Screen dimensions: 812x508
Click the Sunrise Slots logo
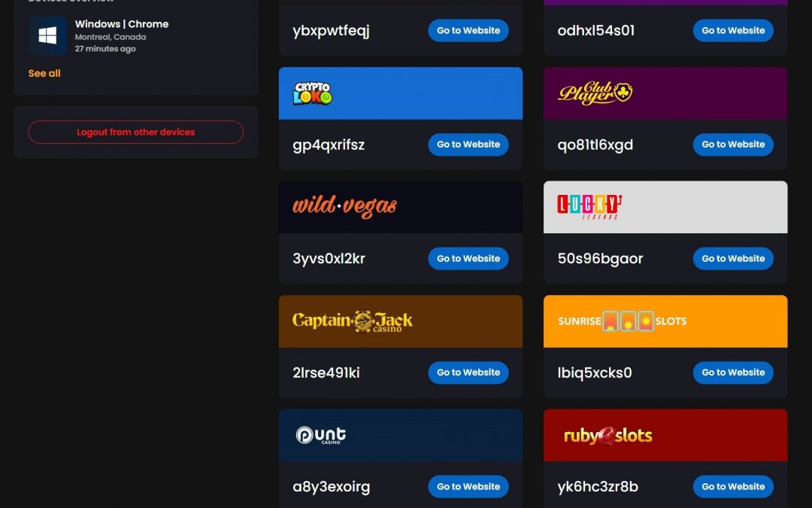coord(623,321)
